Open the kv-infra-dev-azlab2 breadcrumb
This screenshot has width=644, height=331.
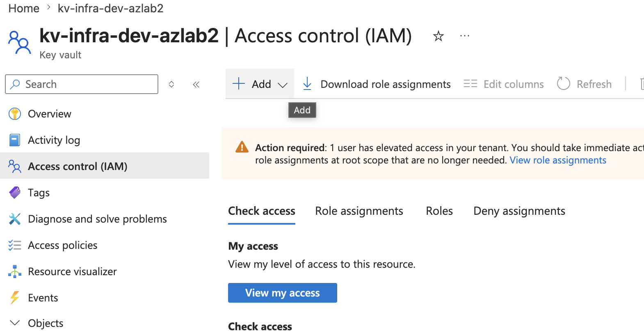pos(110,8)
